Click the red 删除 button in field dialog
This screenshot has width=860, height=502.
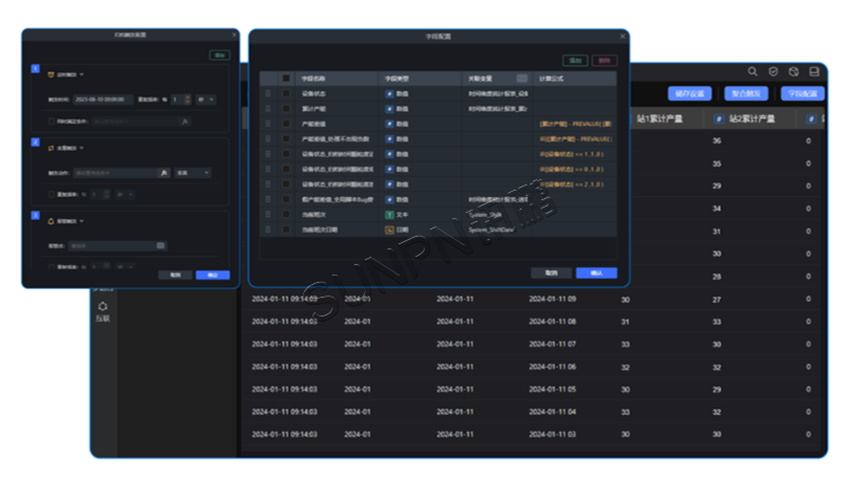(x=604, y=60)
